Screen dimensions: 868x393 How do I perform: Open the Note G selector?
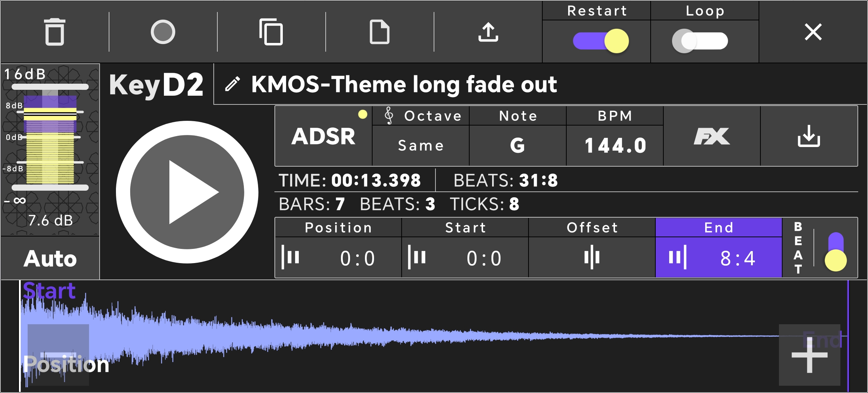pyautogui.click(x=518, y=146)
